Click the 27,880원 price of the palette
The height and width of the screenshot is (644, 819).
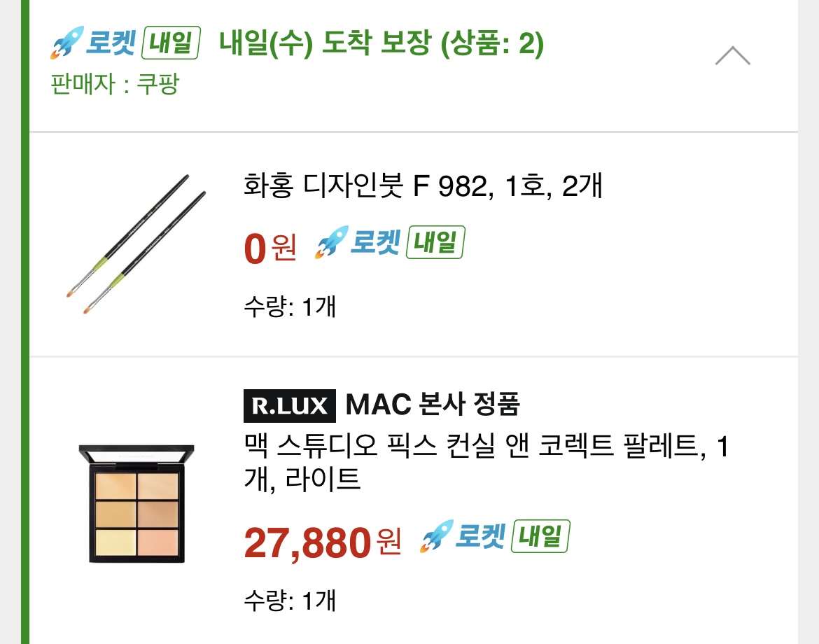coord(322,542)
